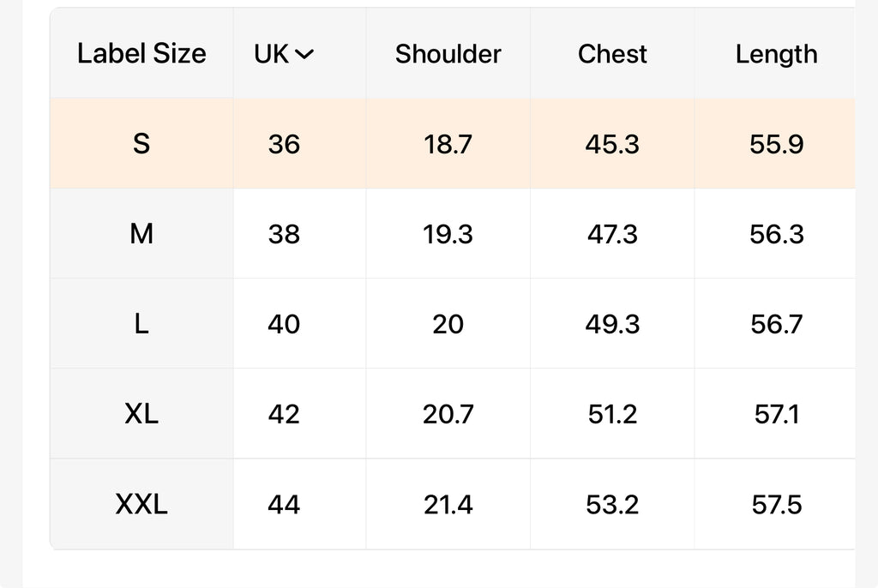
Task: Click the 57.5 length measurement cell
Action: tap(776, 504)
